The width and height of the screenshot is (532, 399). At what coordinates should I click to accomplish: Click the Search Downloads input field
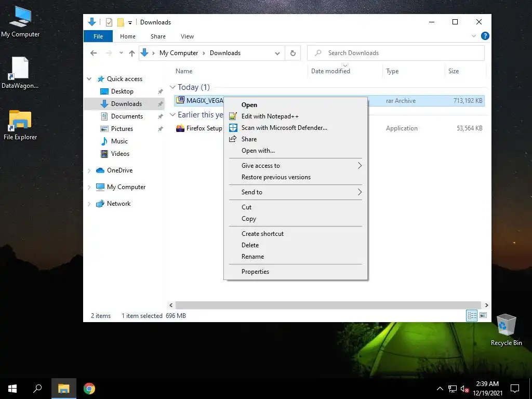click(395, 53)
